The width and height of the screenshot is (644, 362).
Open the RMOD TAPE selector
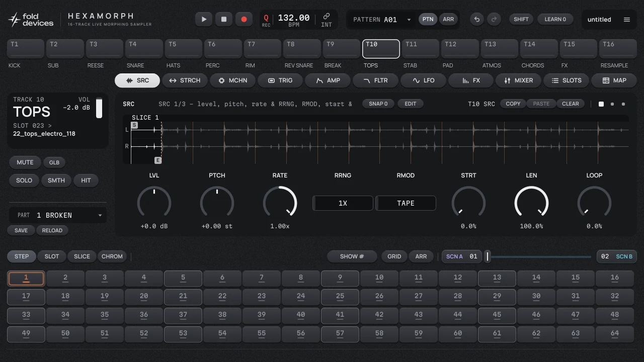(x=406, y=203)
